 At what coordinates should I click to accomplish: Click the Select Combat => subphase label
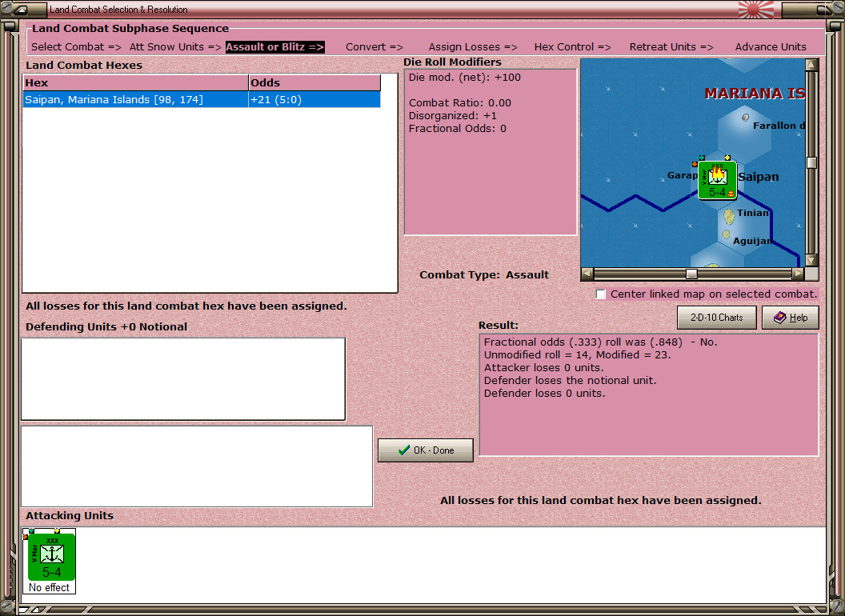pos(76,47)
